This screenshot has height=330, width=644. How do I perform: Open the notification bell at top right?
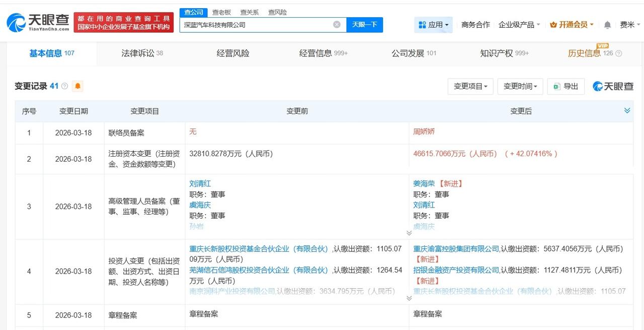coord(607,24)
